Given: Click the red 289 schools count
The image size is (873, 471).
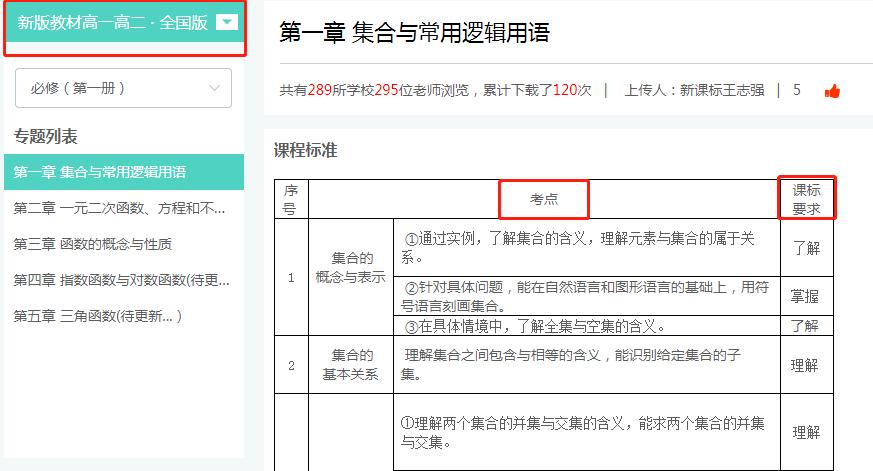Looking at the screenshot, I should click(319, 90).
